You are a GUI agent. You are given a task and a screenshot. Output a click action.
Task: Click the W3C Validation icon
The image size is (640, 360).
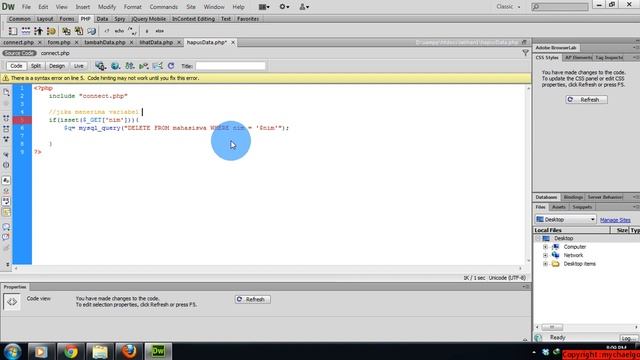pos(144,66)
